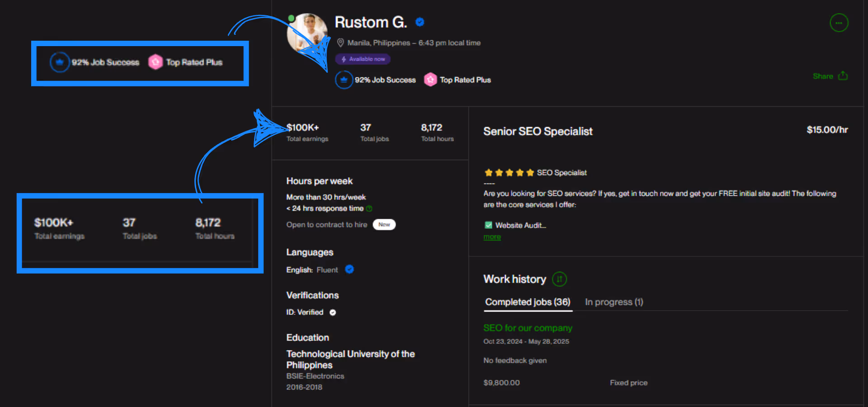This screenshot has height=407, width=868.
Task: Click the crown Job Success badge icon in profile header
Action: coord(344,80)
